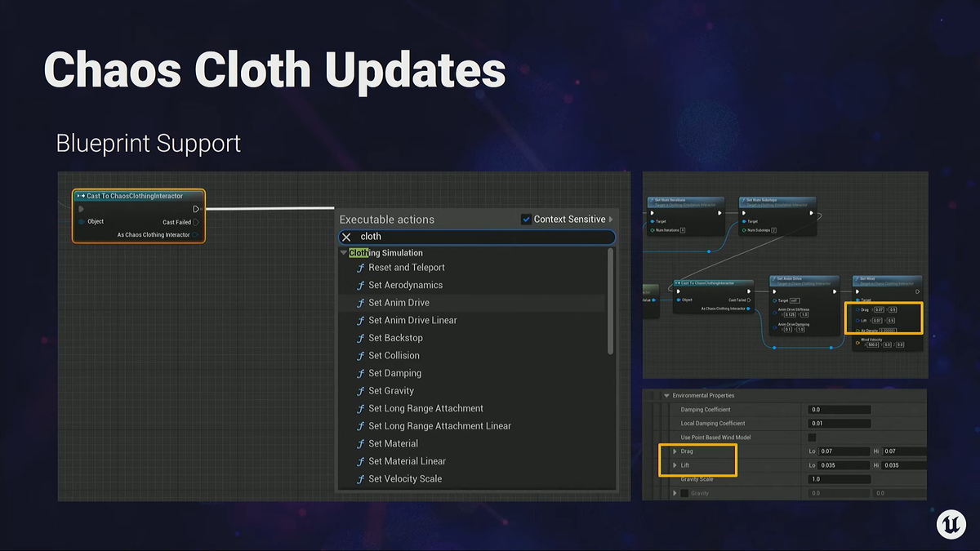Select the Set Wind node title

(867, 278)
